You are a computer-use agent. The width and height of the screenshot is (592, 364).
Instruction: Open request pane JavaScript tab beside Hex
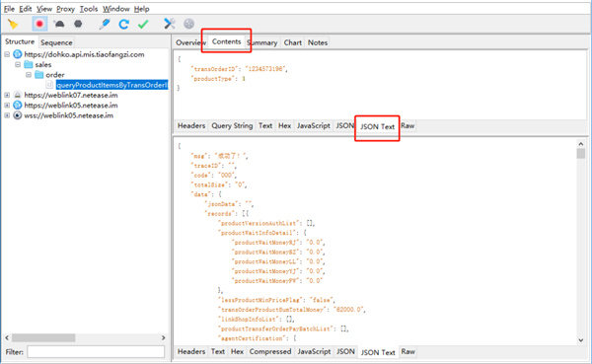click(314, 125)
